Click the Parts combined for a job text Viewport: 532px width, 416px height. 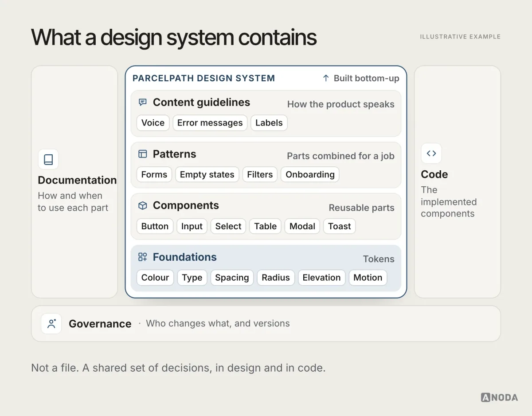click(x=340, y=156)
